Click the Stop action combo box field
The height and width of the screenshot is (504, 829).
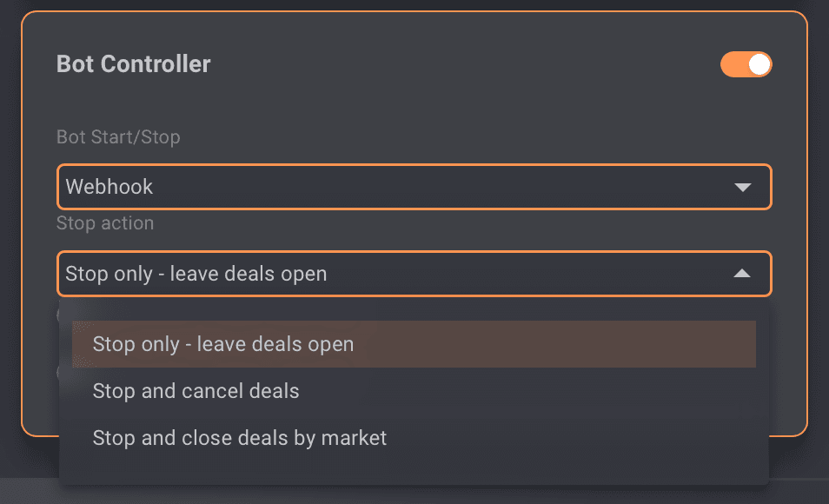[414, 274]
